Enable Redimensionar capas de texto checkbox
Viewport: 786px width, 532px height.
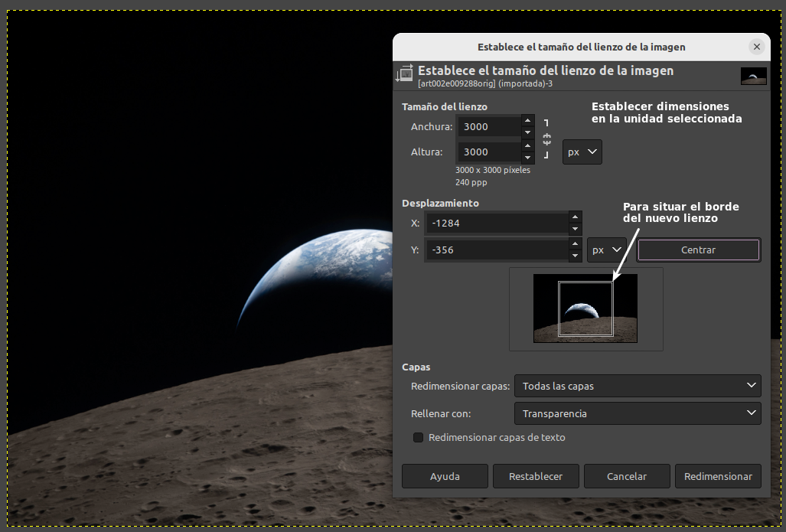coord(419,438)
